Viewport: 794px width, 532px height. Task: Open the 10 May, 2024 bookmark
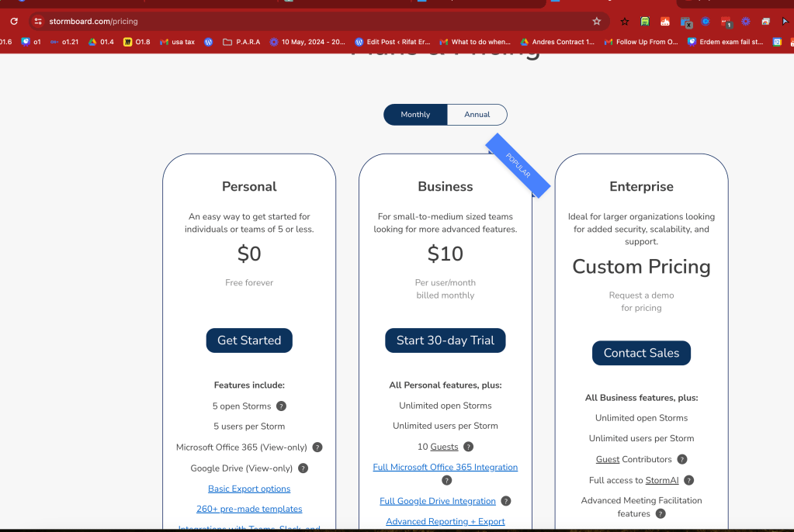tap(307, 42)
